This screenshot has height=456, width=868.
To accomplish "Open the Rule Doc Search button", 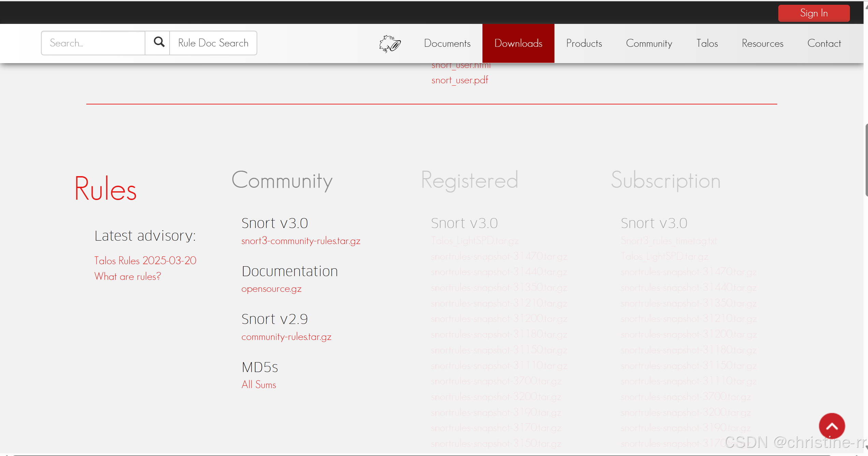I will point(213,43).
